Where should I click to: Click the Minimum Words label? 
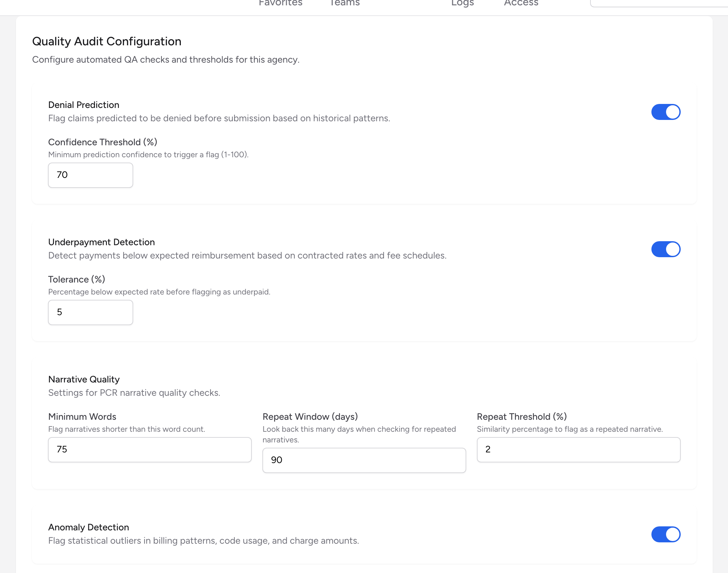[82, 416]
